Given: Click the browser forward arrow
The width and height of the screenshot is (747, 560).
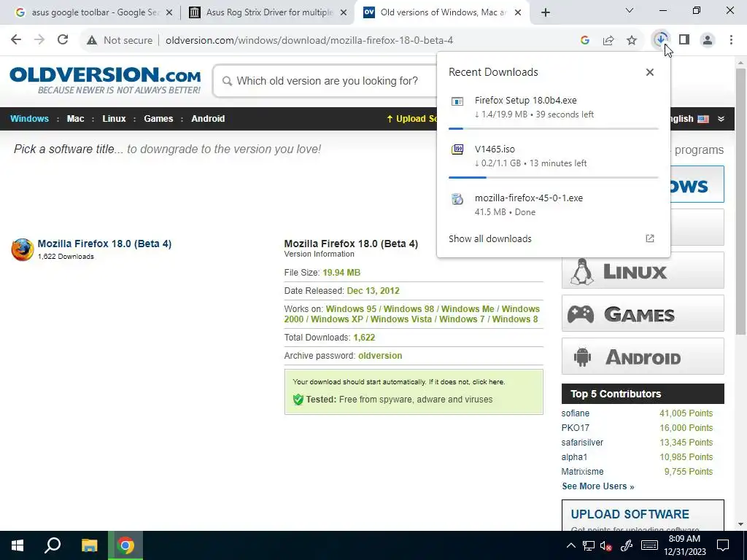Looking at the screenshot, I should [x=39, y=40].
